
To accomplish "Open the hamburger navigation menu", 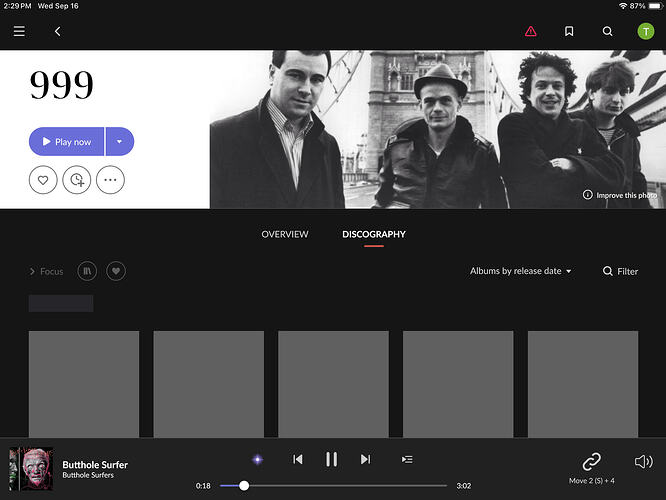I will pos(19,31).
